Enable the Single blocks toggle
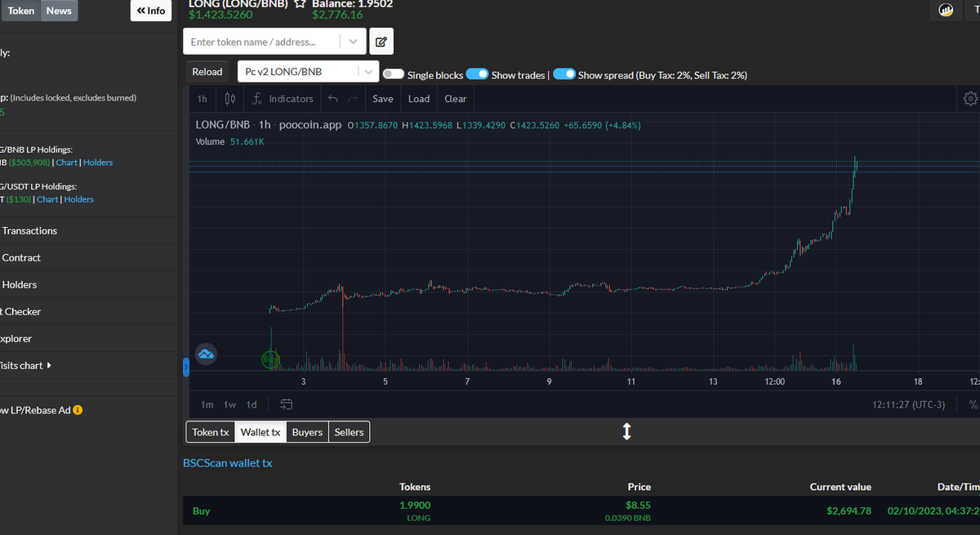 pos(393,74)
